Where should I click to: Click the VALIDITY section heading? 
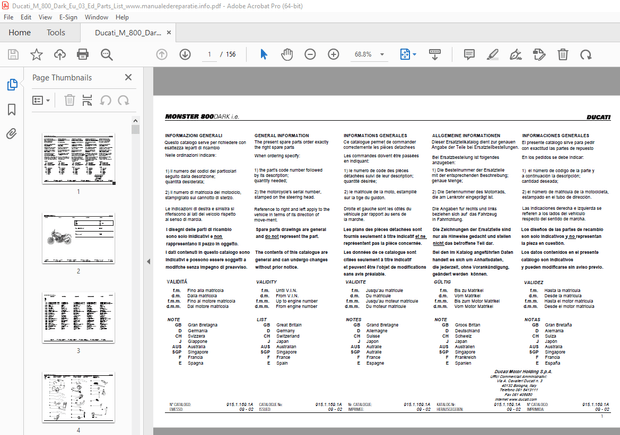pos(267,282)
